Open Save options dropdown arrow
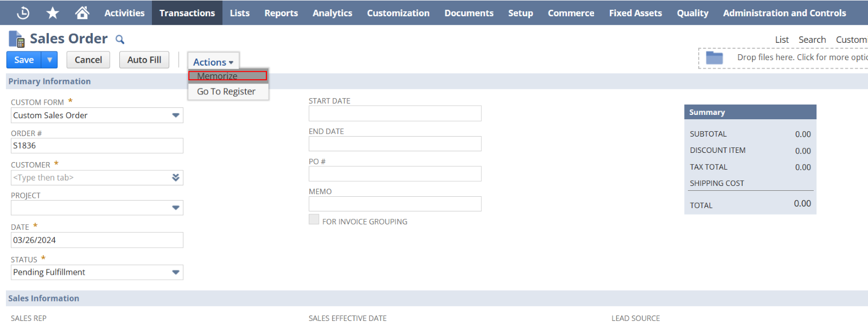The width and height of the screenshot is (868, 322). click(x=49, y=60)
